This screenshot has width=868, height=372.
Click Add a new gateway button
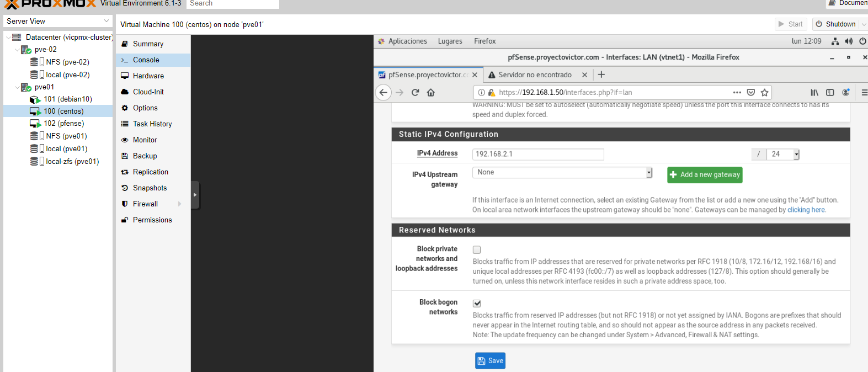705,174
